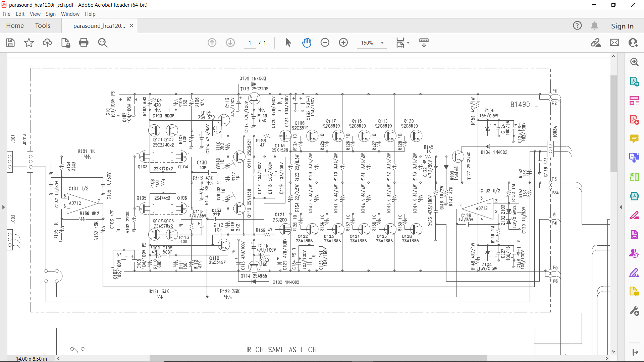Zoom out with the minus button
644x362 pixels.
pyautogui.click(x=325, y=43)
